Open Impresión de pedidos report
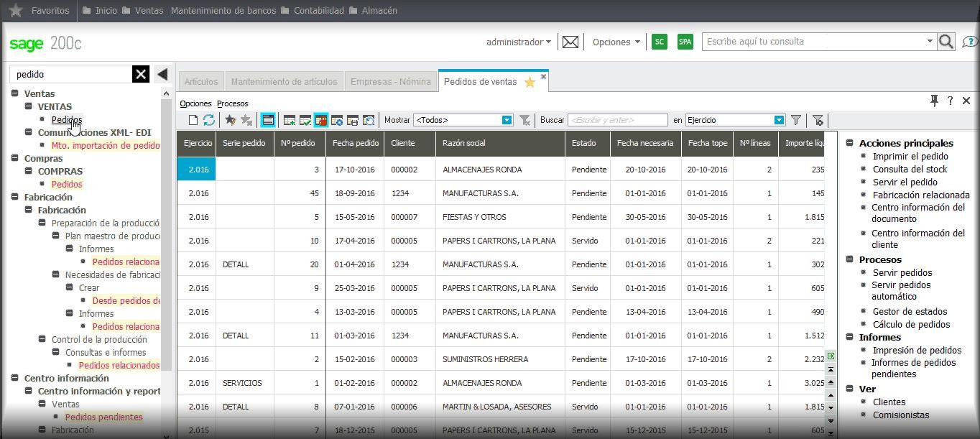Screen dimensions: 980x439 pyautogui.click(x=917, y=350)
